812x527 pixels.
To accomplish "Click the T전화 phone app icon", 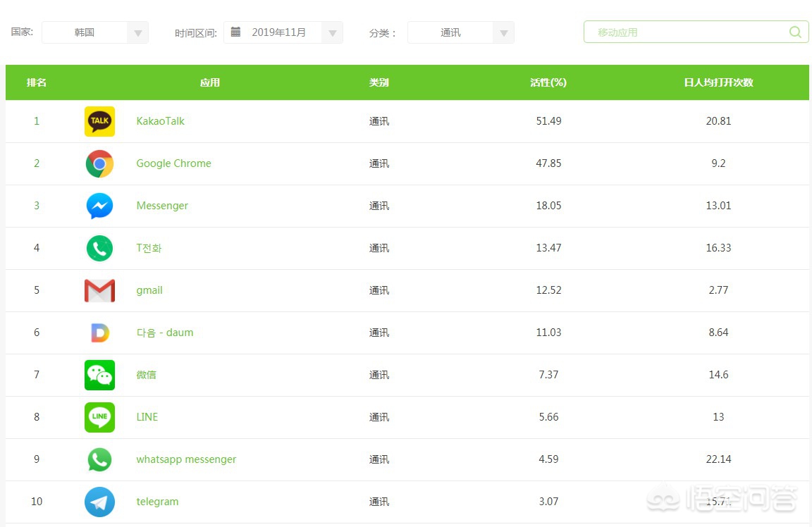I will coord(99,248).
